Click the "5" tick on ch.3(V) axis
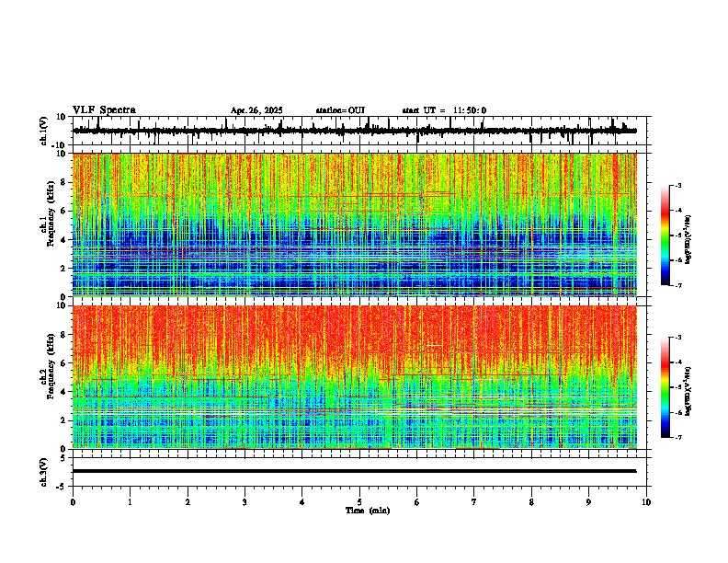The width and height of the screenshot is (728, 563). click(63, 458)
